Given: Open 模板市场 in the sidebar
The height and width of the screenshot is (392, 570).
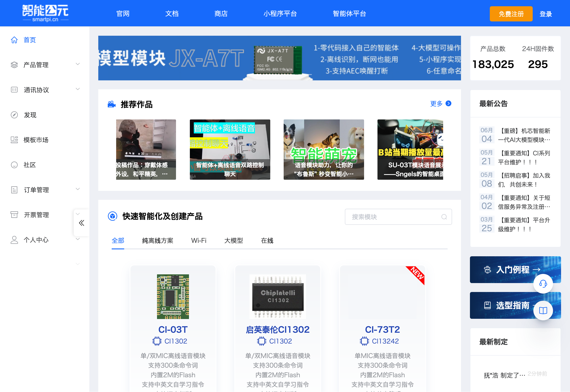Looking at the screenshot, I should [36, 140].
